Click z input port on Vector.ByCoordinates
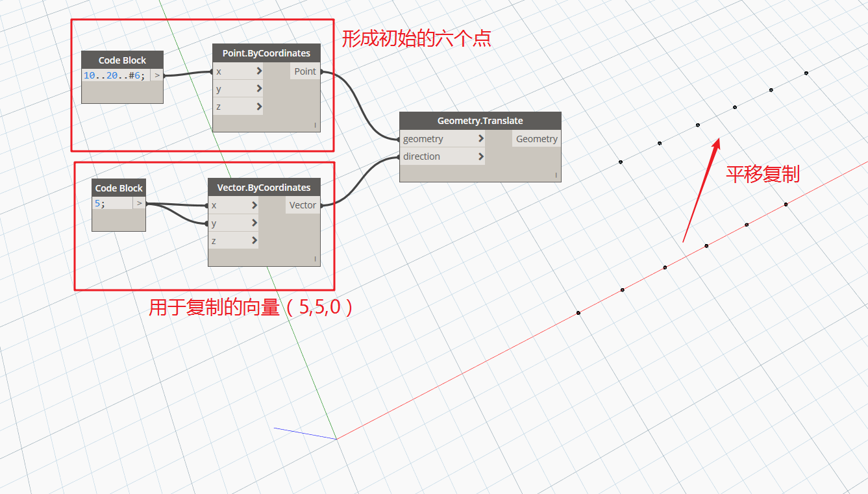Screen dimensions: 868x494 pyautogui.click(x=234, y=240)
